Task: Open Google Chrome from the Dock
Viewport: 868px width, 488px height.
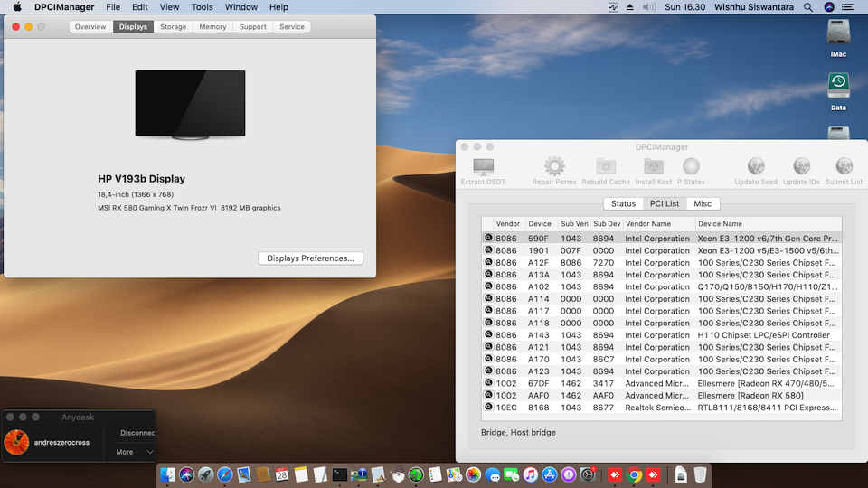Action: click(x=635, y=474)
